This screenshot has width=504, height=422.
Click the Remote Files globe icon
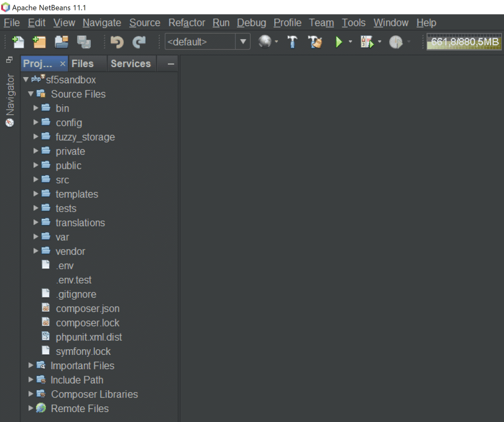click(x=41, y=408)
